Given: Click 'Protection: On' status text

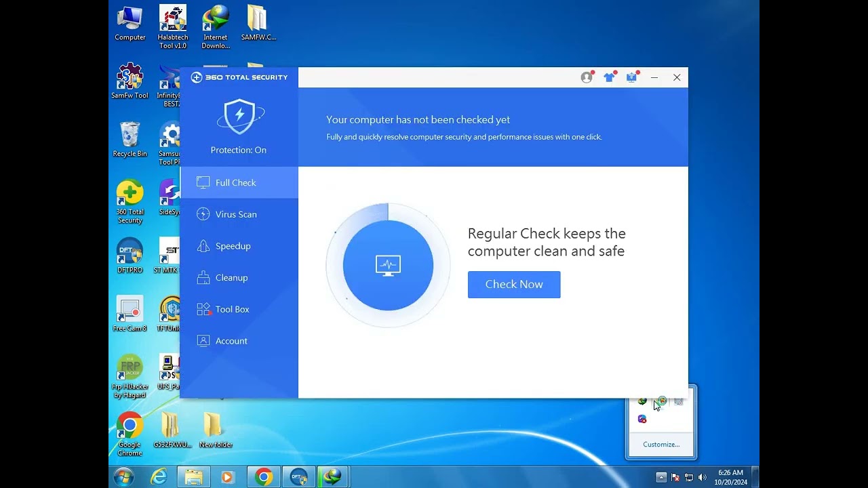Looking at the screenshot, I should [239, 150].
